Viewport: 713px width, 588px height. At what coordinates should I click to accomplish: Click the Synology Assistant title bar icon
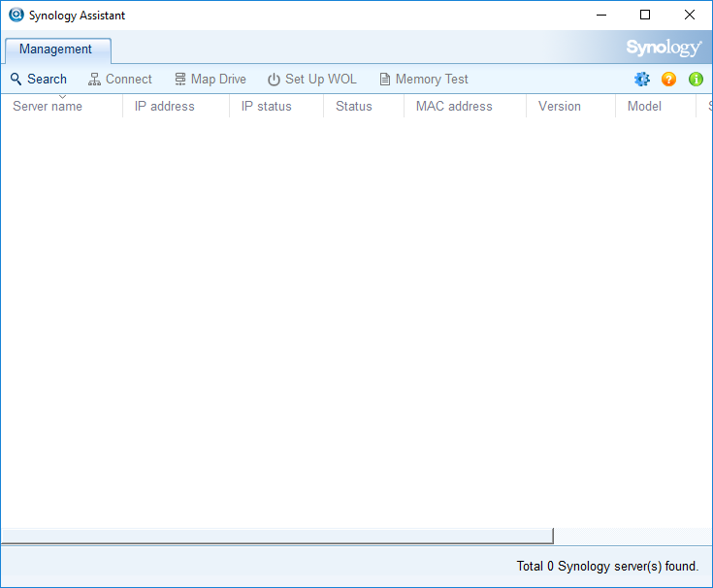click(16, 15)
